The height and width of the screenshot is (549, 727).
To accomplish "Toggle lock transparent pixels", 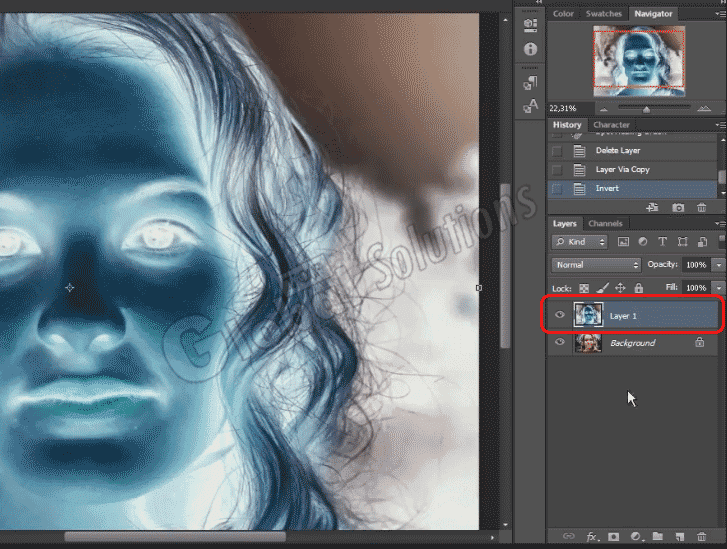I will (584, 288).
